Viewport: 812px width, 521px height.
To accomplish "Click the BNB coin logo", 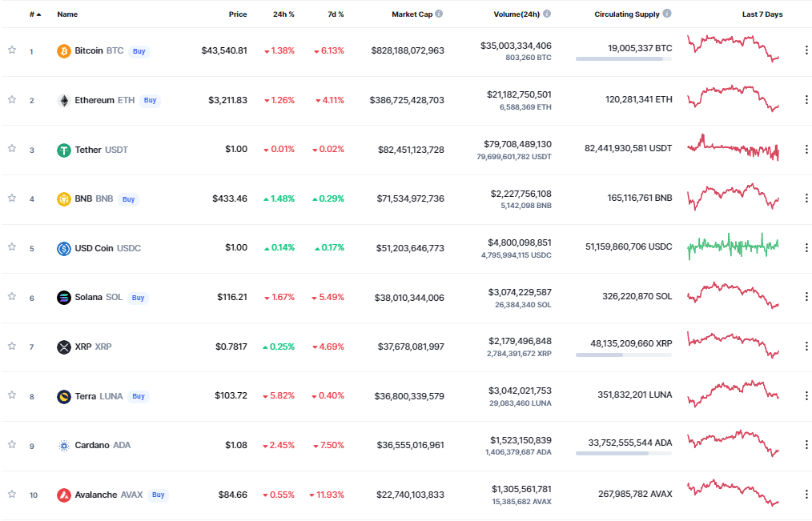I will tap(64, 199).
